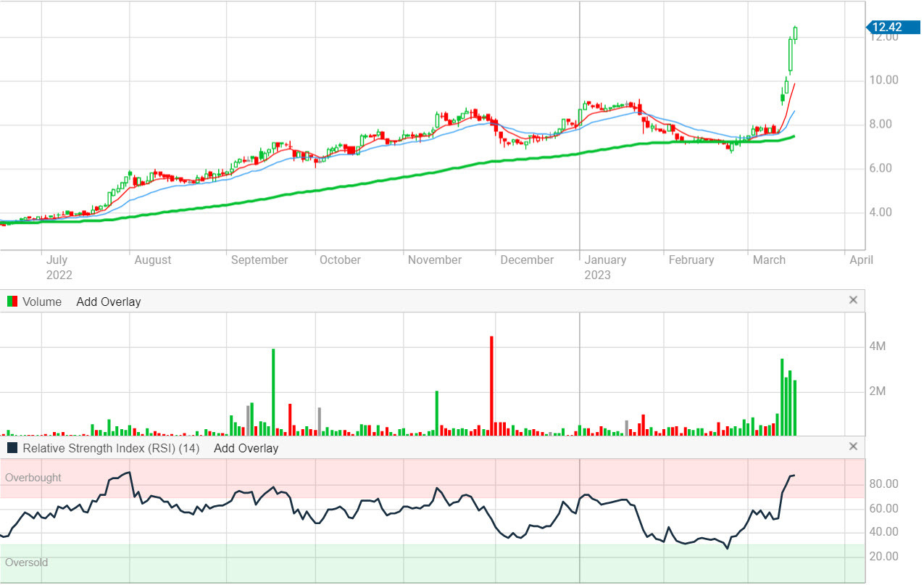Open Relative Strength Index (RSI) (14) label
This screenshot has height=585, width=924.
click(x=111, y=448)
